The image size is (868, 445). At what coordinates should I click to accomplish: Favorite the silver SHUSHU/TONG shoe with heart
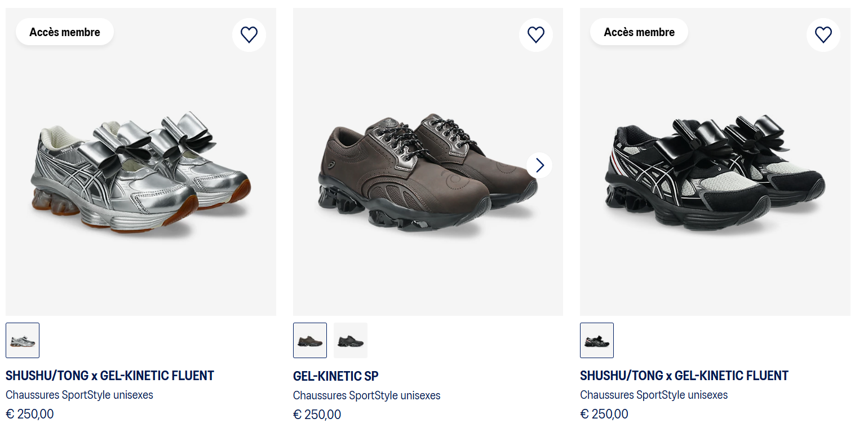coord(249,35)
